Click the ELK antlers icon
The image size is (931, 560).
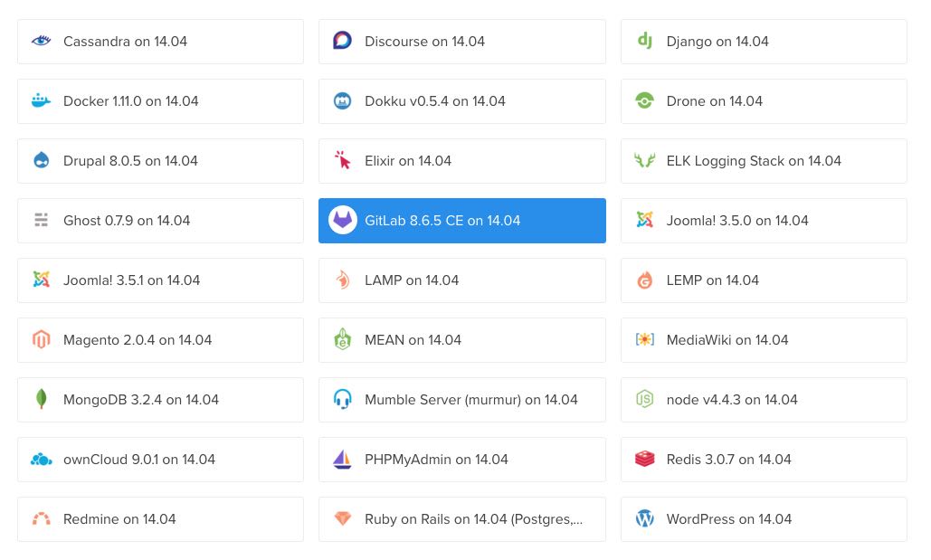[x=644, y=160]
